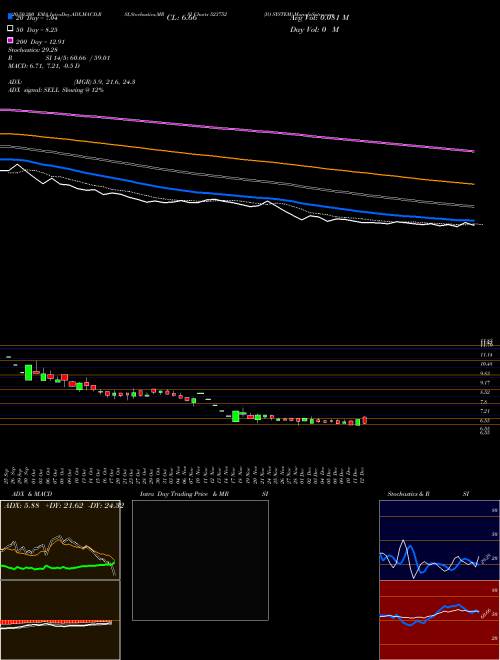Viewport: 500px width, 660px height.
Task: Click the white 50 Day legend swatch
Action: pyautogui.click(x=10, y=28)
